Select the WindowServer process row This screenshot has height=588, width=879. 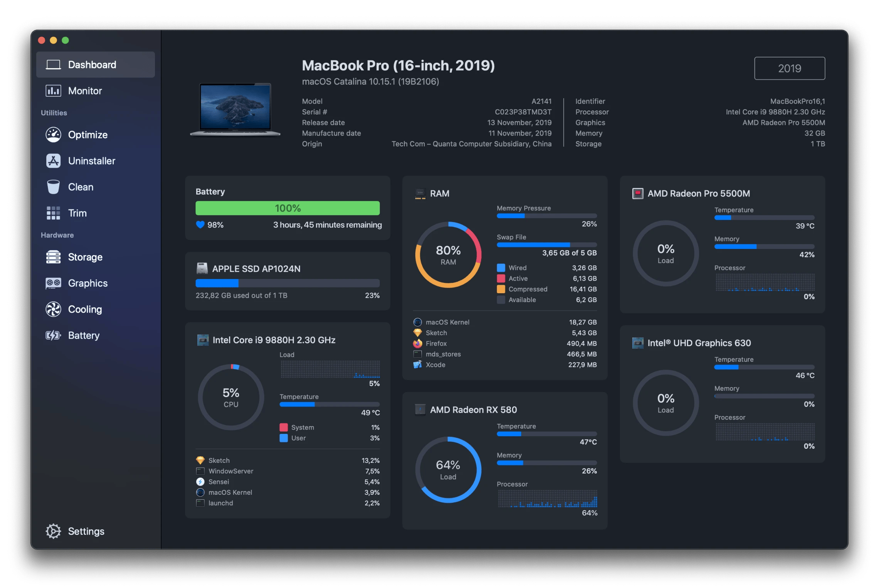click(288, 471)
